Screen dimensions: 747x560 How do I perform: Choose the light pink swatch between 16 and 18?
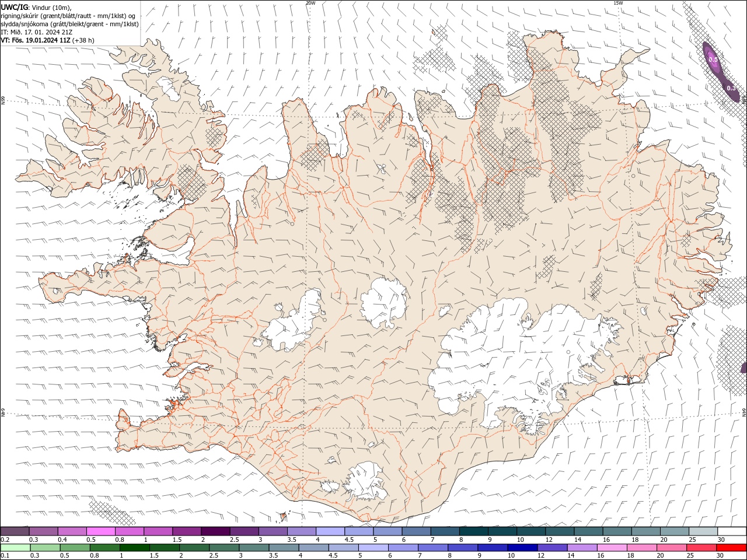coord(612,548)
